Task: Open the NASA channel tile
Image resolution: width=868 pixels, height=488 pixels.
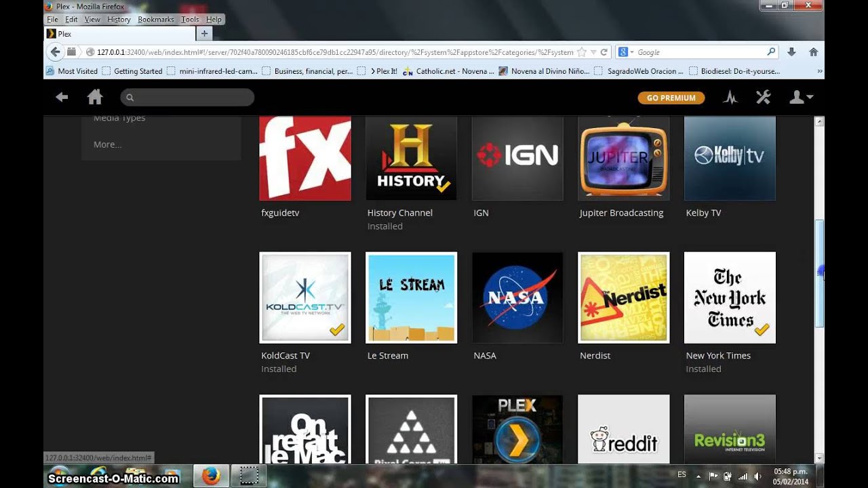Action: click(x=517, y=298)
